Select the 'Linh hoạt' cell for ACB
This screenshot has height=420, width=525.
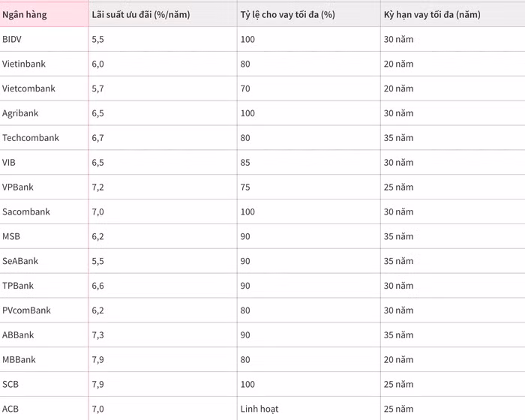click(259, 409)
